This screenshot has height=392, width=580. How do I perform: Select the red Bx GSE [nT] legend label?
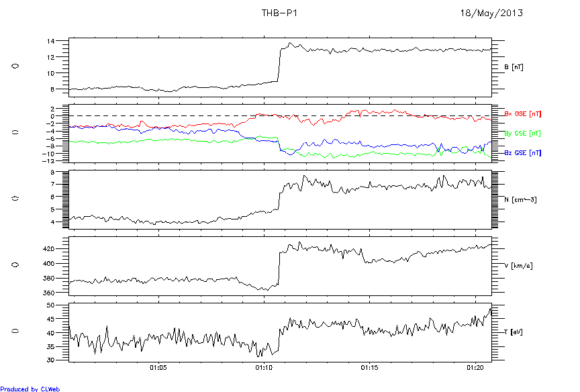click(x=523, y=114)
